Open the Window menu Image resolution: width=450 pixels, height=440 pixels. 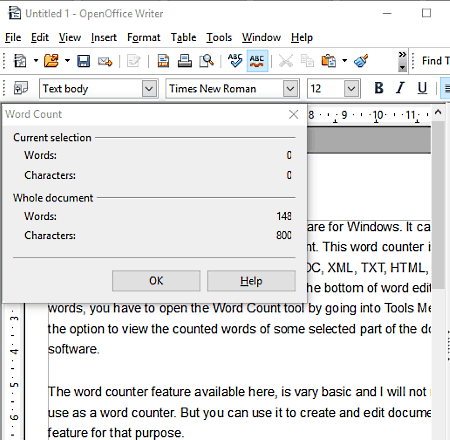[262, 38]
